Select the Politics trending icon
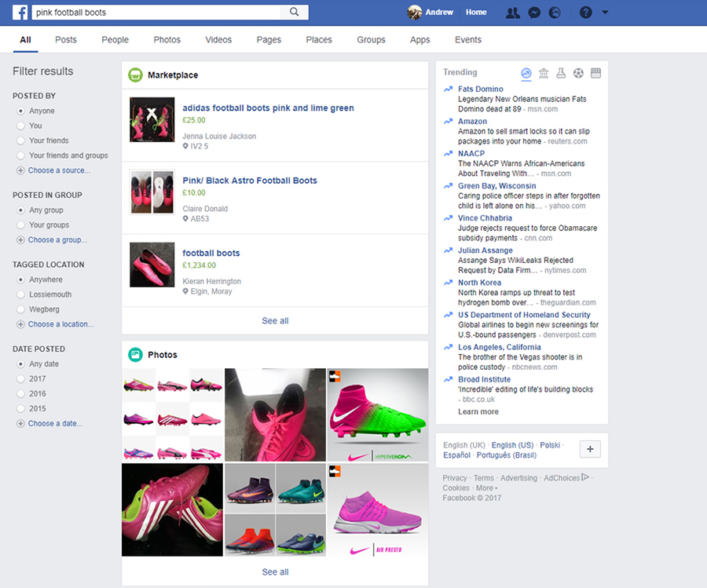 pyautogui.click(x=544, y=73)
